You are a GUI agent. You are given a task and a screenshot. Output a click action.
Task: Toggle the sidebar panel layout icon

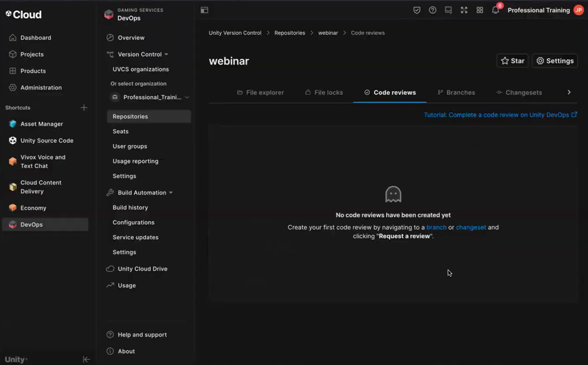204,10
